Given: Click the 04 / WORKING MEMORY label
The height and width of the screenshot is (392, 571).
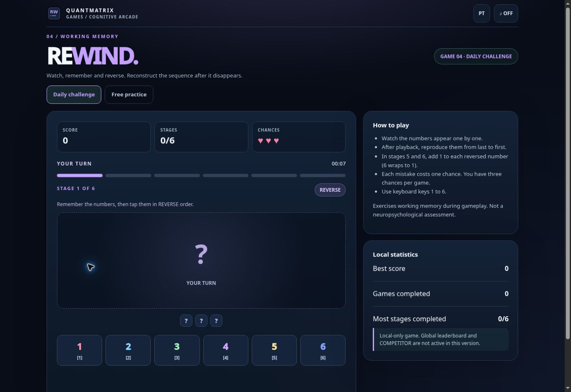Looking at the screenshot, I should pyautogui.click(x=83, y=36).
